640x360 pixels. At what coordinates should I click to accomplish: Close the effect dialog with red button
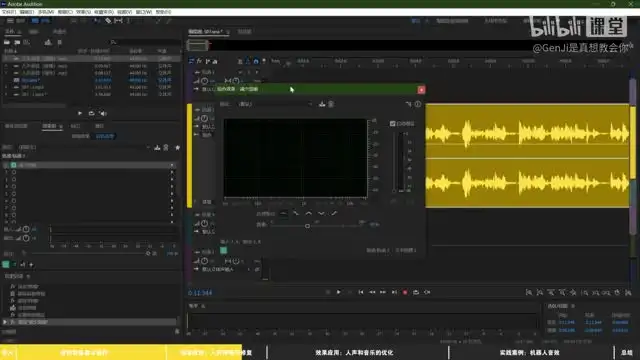[x=421, y=90]
